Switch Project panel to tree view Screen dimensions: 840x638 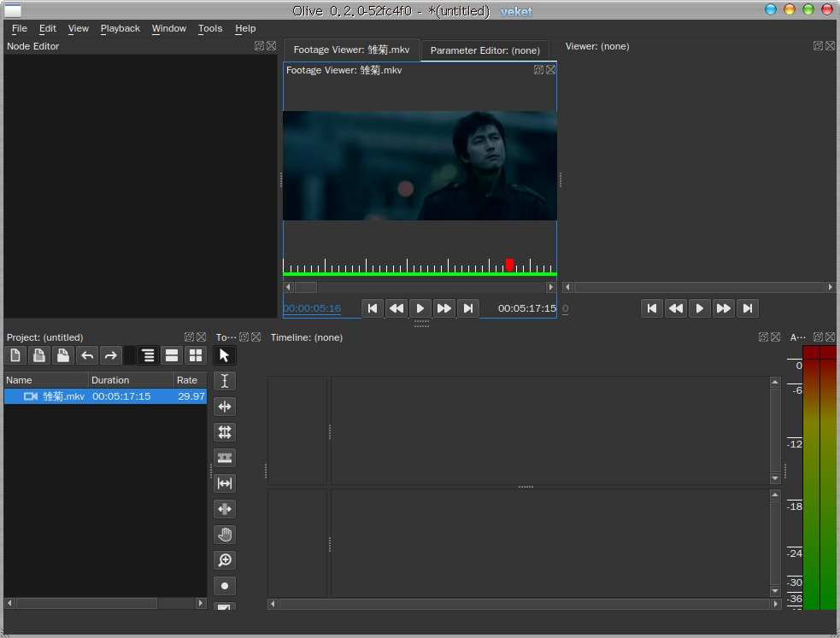(x=148, y=355)
